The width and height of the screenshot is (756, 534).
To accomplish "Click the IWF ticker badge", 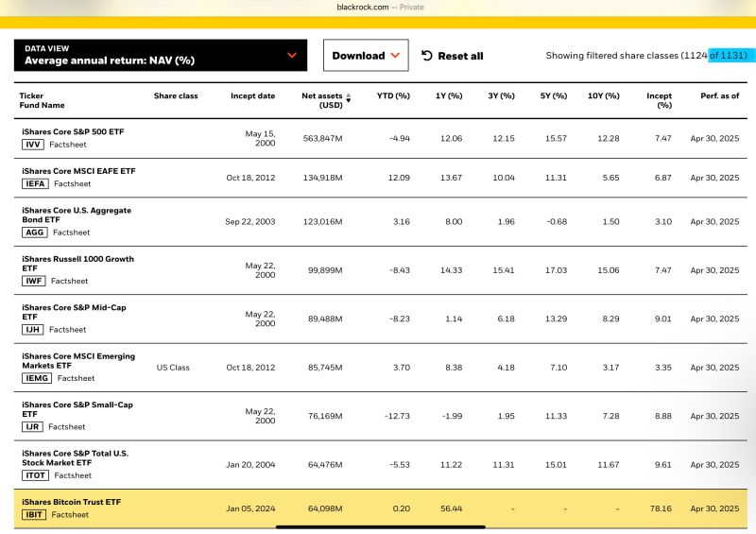I will 33,281.
